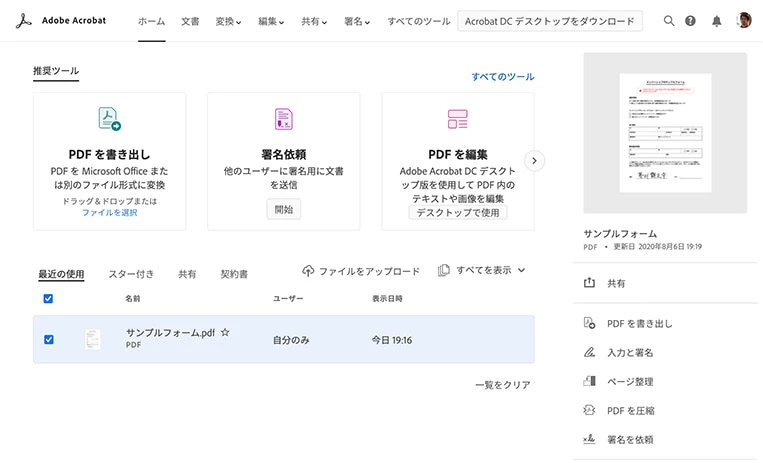Click the 名前 column header

pyautogui.click(x=132, y=298)
